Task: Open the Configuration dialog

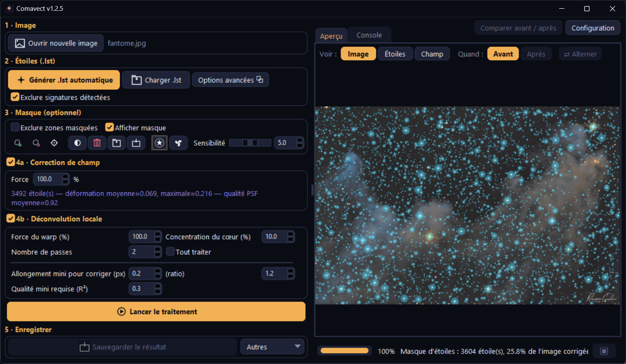Action: [593, 28]
